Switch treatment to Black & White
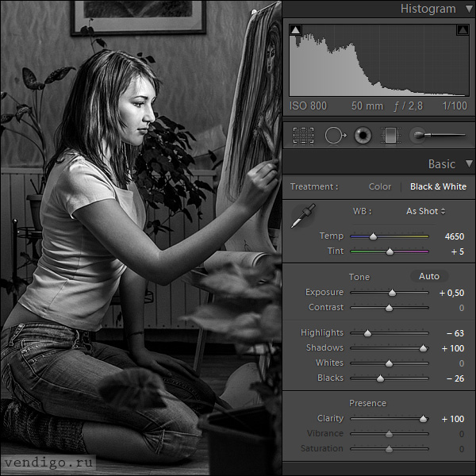This screenshot has height=476, width=476. [x=438, y=186]
